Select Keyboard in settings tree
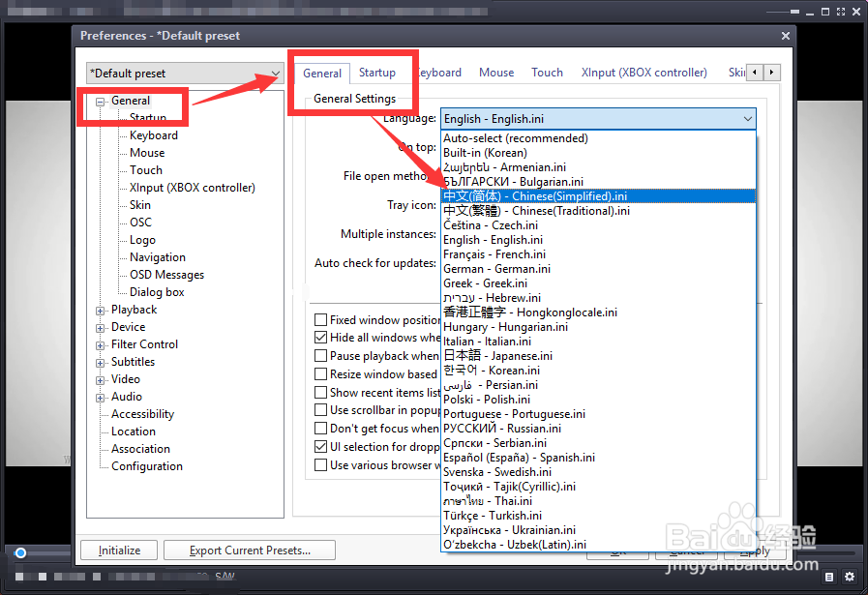Screen dimensions: 868x595 pos(153,135)
